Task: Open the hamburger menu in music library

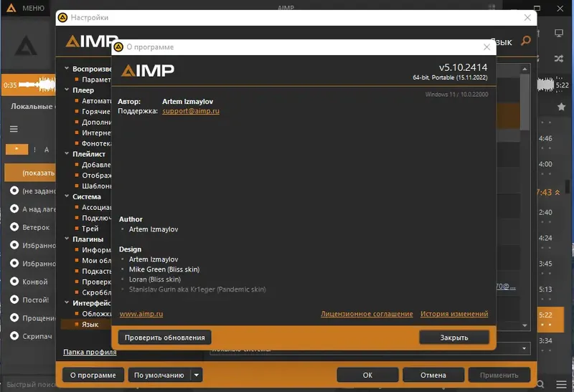Action: 14,129
